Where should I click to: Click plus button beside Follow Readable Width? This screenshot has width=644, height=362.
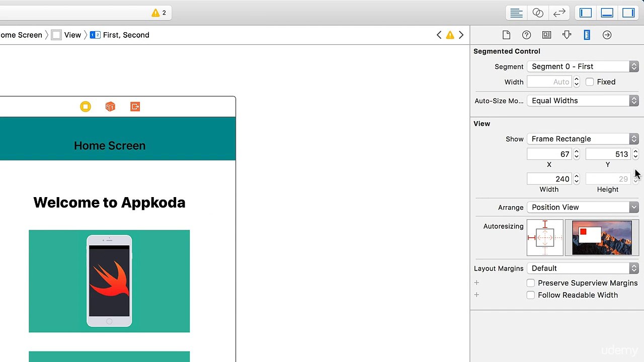(476, 295)
